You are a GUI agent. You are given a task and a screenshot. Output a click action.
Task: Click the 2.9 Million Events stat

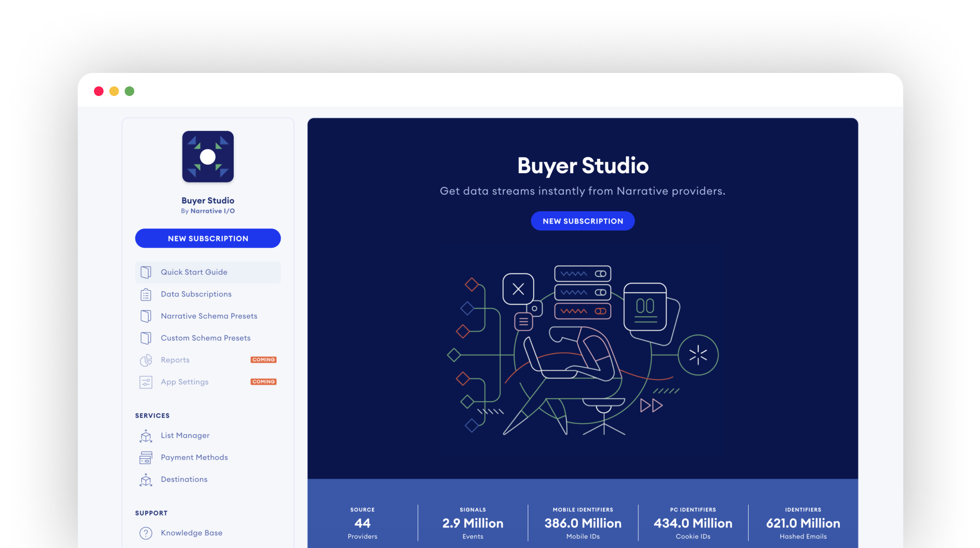coord(473,523)
